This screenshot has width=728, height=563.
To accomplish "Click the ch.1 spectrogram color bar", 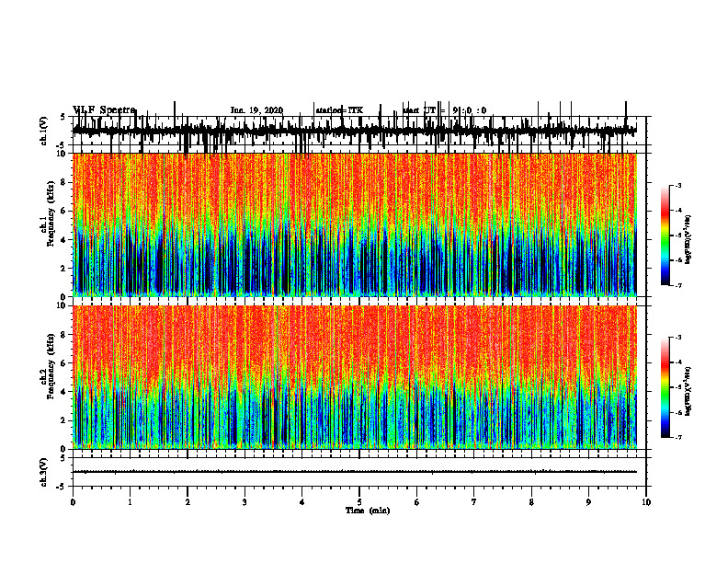I will 665,236.
